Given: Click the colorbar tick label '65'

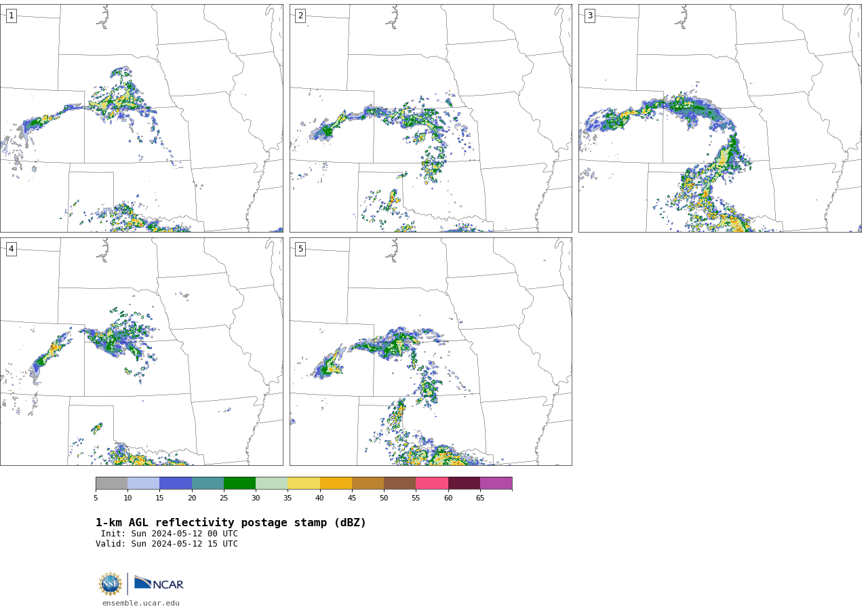Looking at the screenshot, I should point(480,498).
